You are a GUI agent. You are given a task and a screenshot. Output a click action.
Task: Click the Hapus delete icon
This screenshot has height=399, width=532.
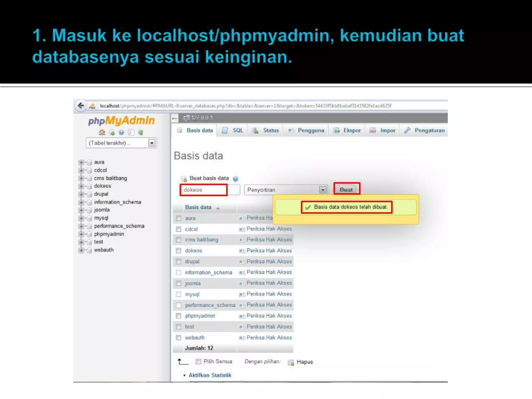291,362
